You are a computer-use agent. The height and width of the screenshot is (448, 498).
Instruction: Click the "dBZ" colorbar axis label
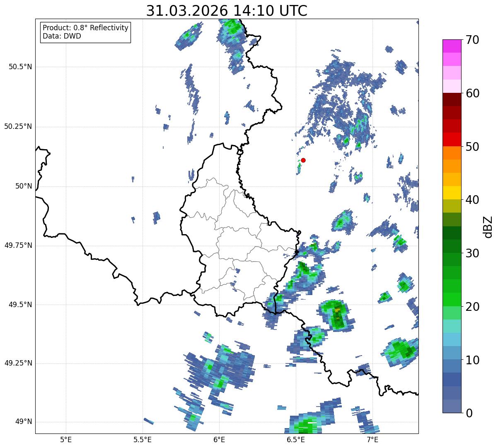click(x=488, y=226)
